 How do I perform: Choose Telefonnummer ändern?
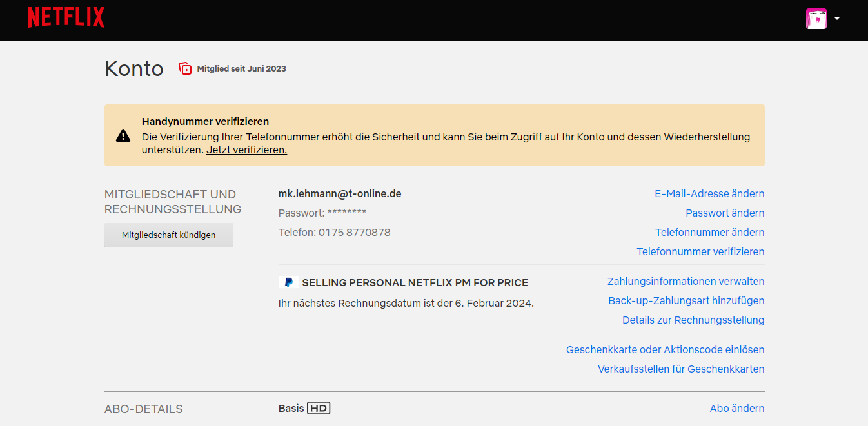pos(709,232)
